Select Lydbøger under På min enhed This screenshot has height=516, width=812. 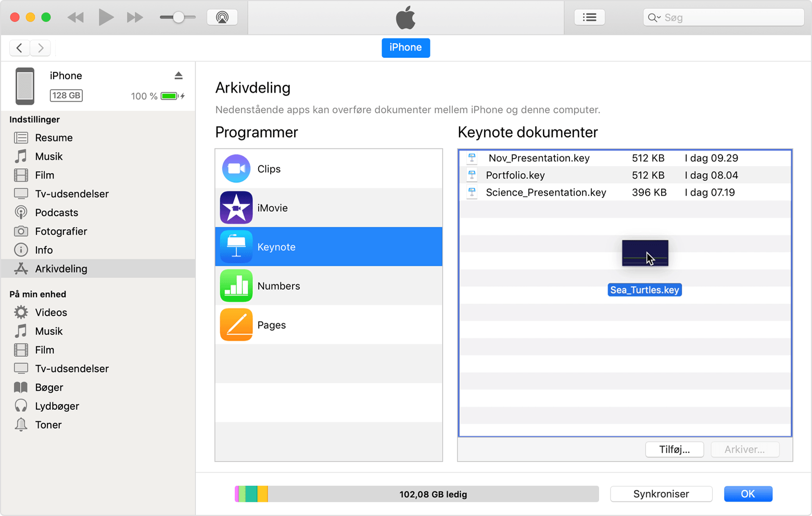(x=57, y=406)
